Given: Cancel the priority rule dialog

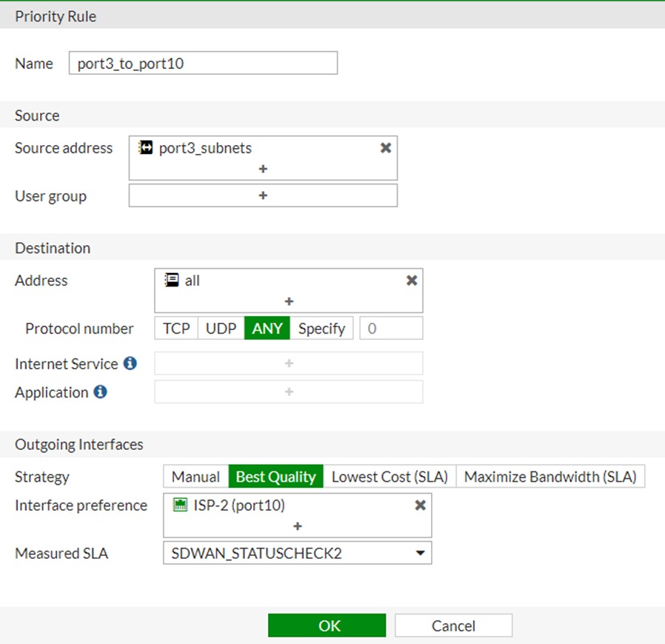Looking at the screenshot, I should [453, 625].
